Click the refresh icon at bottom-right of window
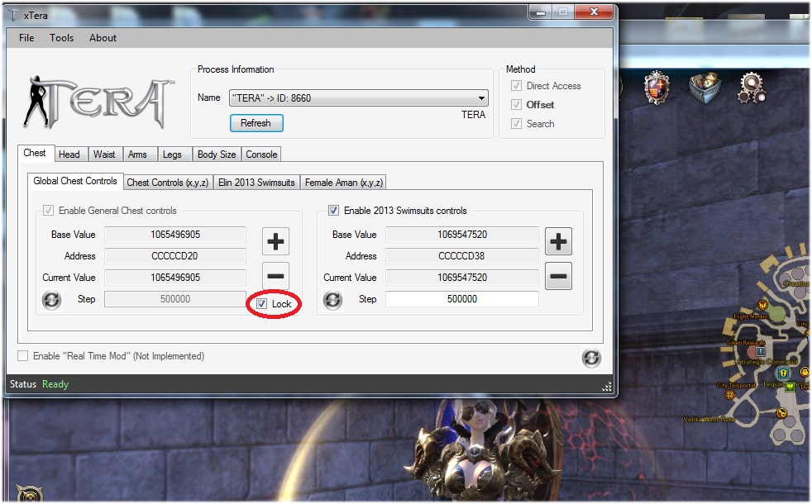This screenshot has height=504, width=812. [591, 358]
